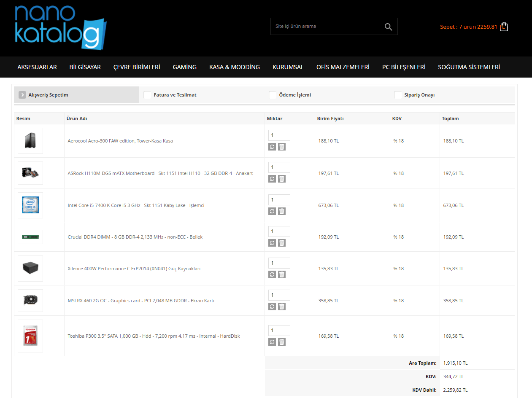Delete Aerocool Aero-300 from cart
This screenshot has height=398, width=532.
[282, 147]
